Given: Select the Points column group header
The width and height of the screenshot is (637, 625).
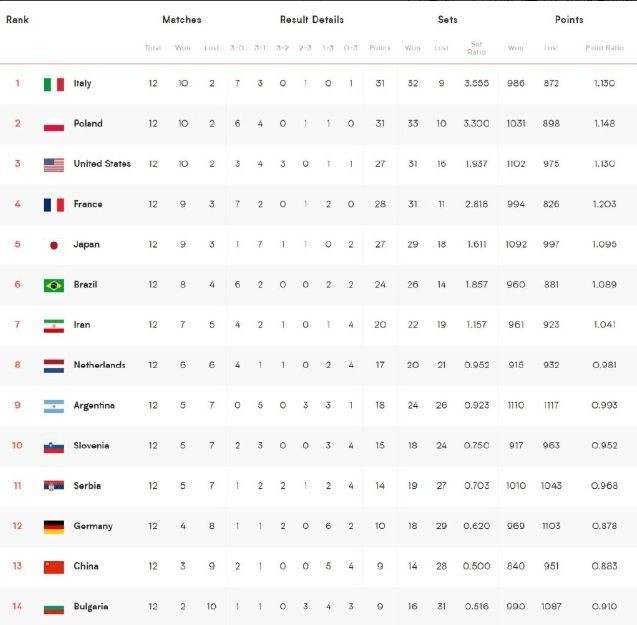Looking at the screenshot, I should [x=569, y=19].
